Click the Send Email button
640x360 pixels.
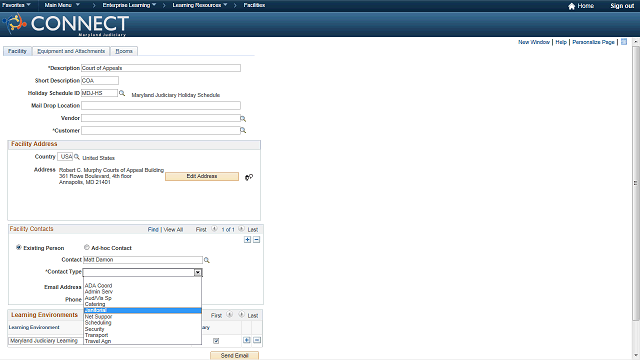[234, 356]
